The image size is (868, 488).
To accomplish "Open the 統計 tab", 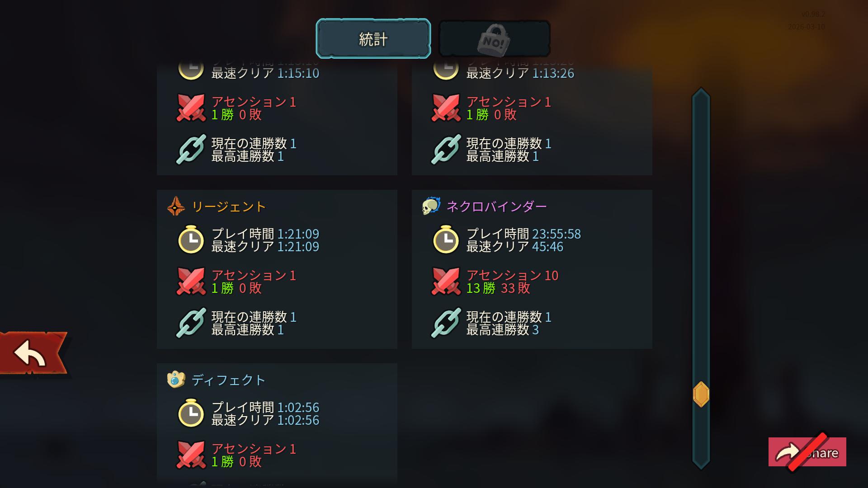I will tap(373, 39).
